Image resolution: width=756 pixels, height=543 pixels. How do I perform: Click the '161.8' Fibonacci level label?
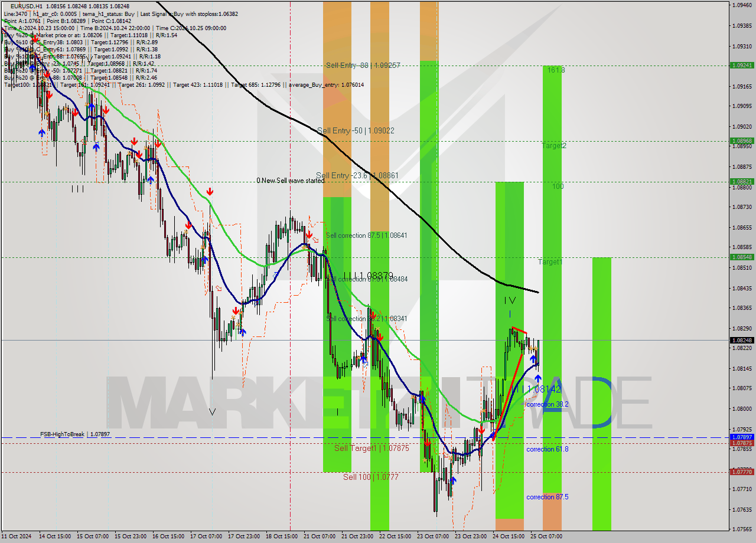tap(556, 70)
